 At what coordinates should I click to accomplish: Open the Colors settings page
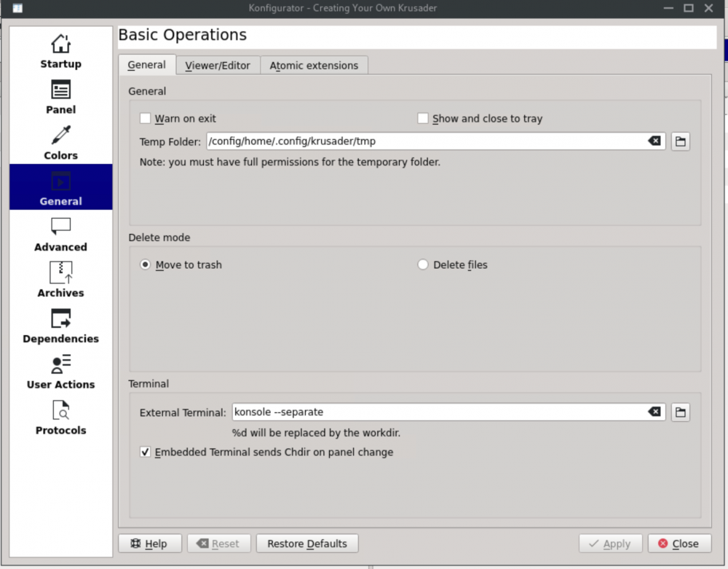[61, 143]
